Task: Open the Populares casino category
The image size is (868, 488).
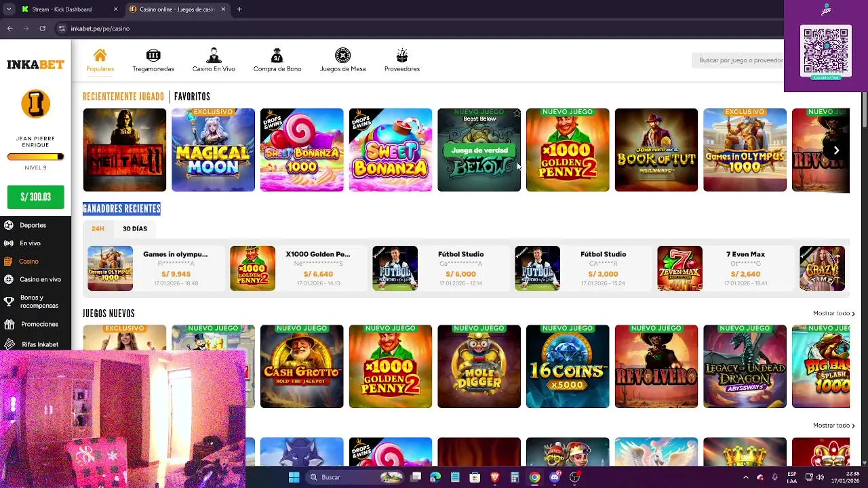Action: point(100,60)
